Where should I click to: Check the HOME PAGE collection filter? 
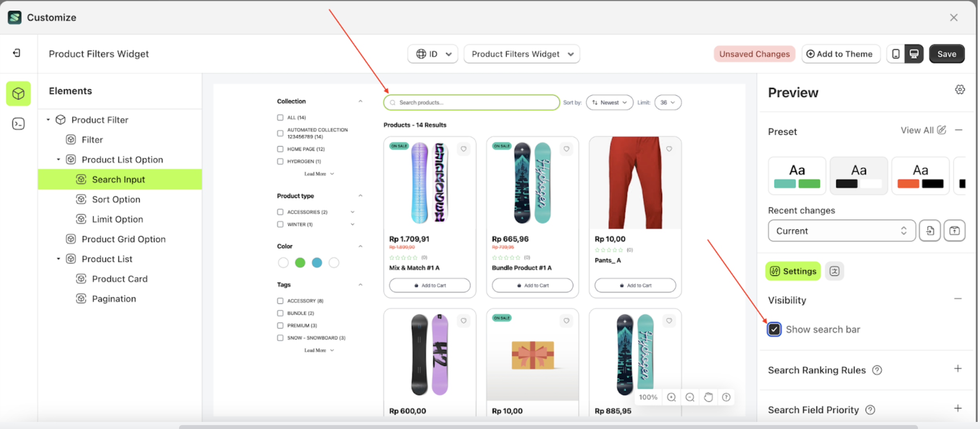[280, 149]
